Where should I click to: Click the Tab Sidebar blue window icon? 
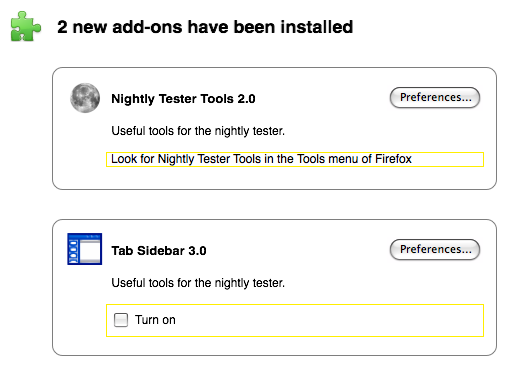85,249
